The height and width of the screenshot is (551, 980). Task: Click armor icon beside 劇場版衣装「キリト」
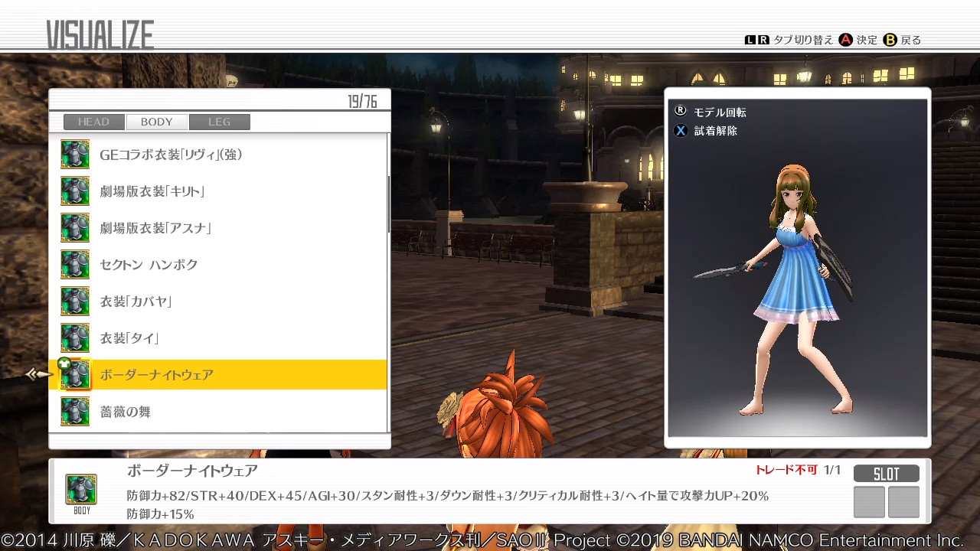click(75, 191)
